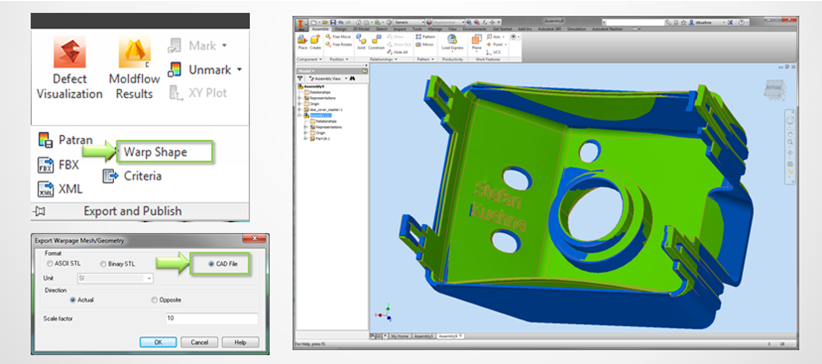
Task: Select the Place component tool
Action: [x=302, y=42]
